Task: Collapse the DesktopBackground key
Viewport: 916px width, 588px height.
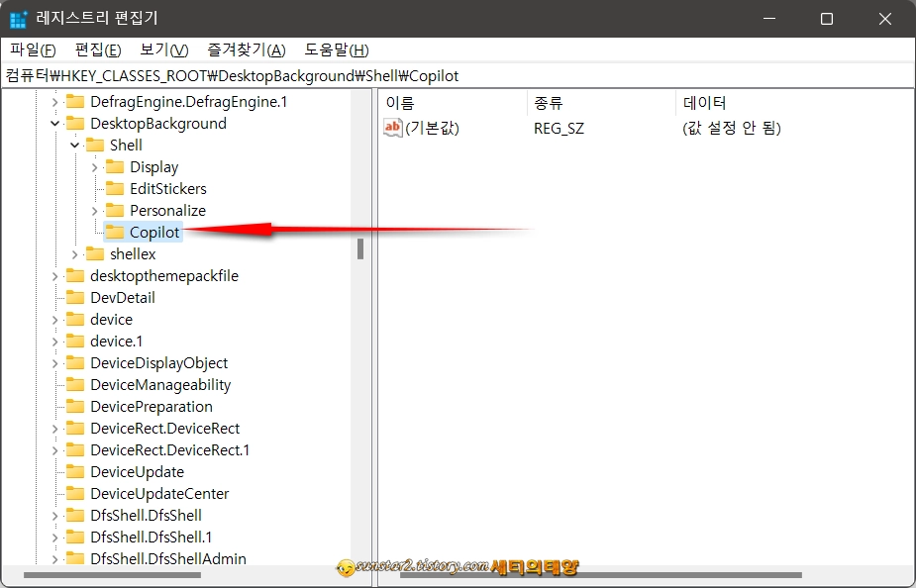Action: [54, 124]
